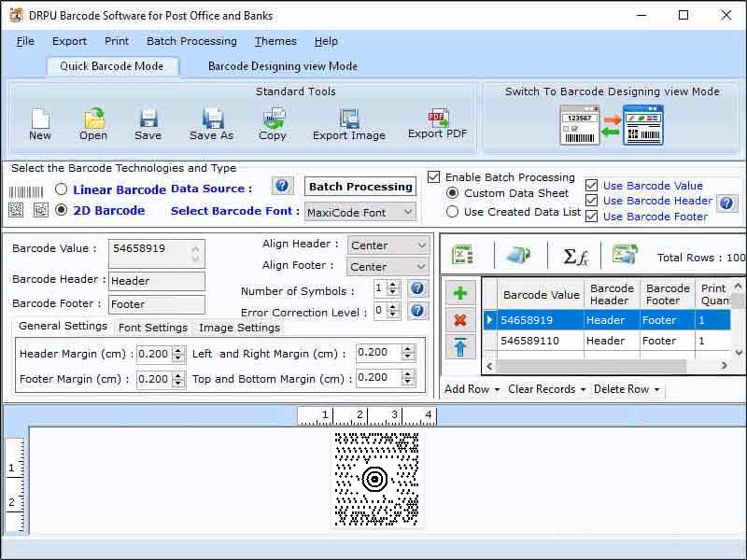Add a new row using the green plus icon
The image size is (747, 560).
(459, 292)
